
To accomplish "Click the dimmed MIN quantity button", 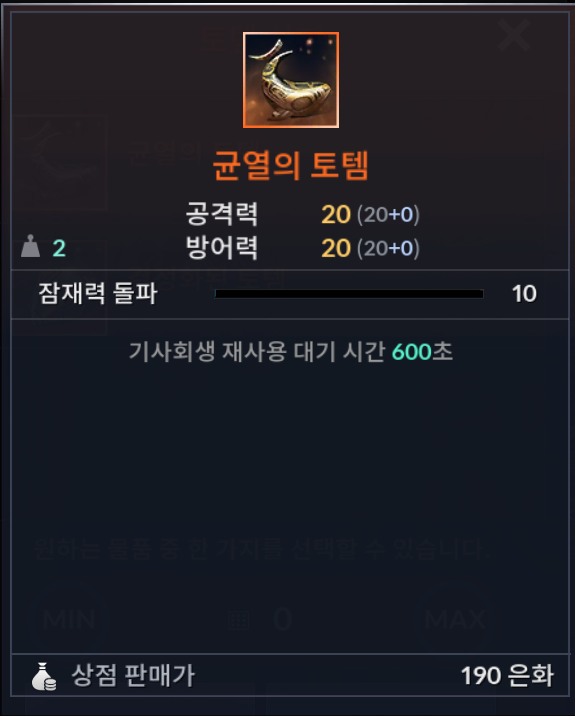I will 69,620.
